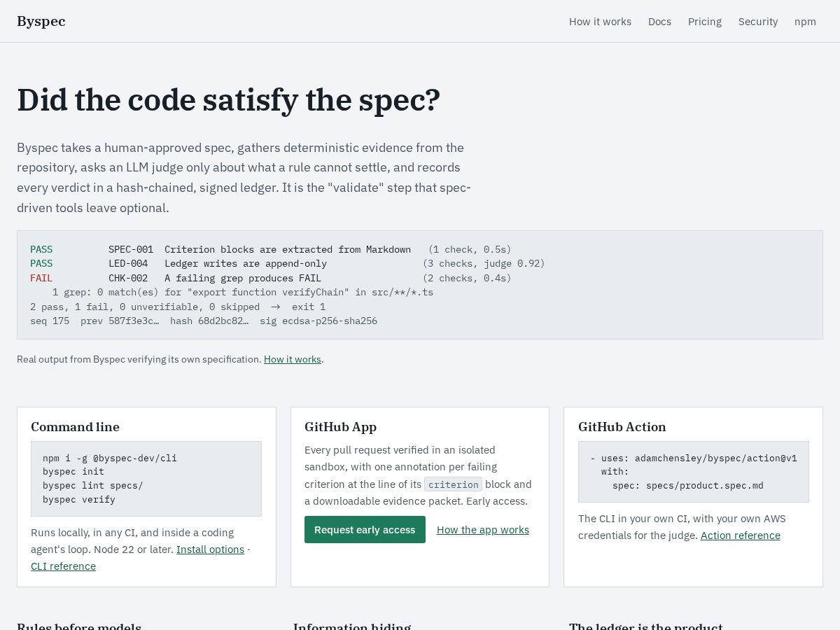840x630 pixels.
Task: Click the 'Command line' card heading
Action: 75,427
